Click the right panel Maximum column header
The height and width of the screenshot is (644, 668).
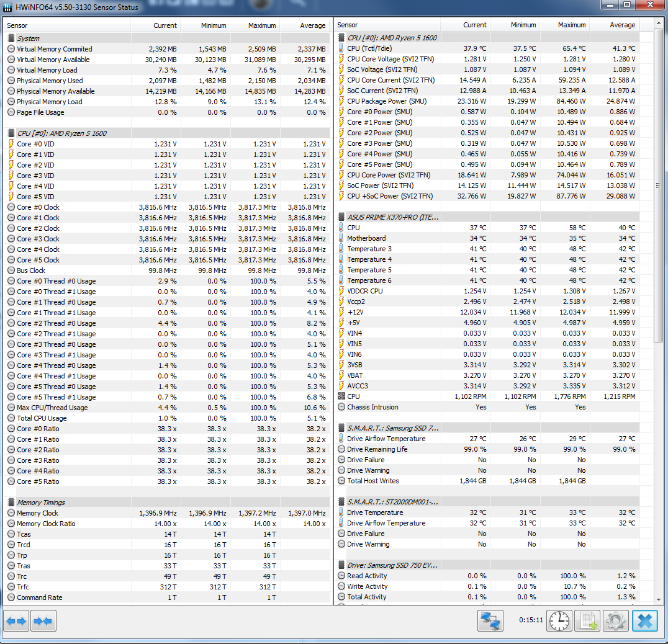564,25
